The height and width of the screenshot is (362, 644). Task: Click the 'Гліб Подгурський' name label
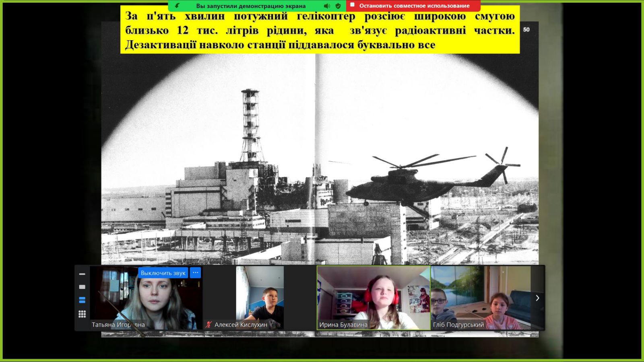pyautogui.click(x=458, y=325)
